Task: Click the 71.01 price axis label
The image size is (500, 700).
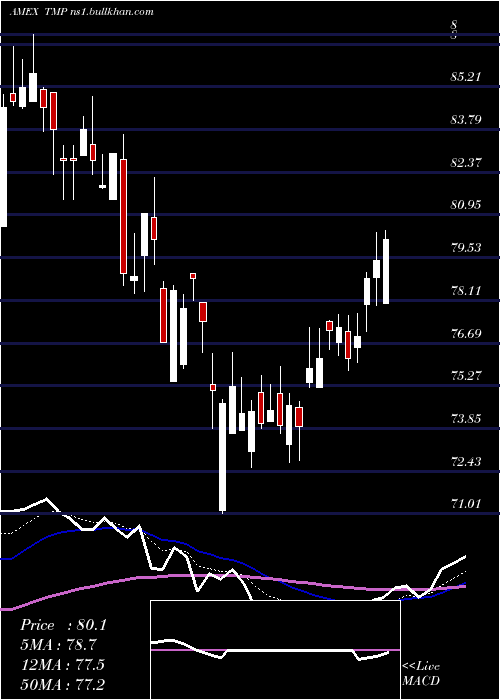Action: click(466, 504)
